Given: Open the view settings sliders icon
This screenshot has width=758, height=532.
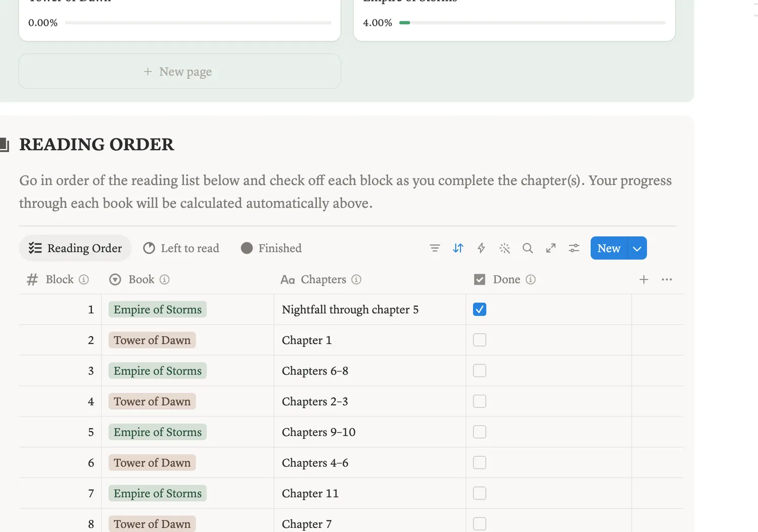Looking at the screenshot, I should click(574, 248).
